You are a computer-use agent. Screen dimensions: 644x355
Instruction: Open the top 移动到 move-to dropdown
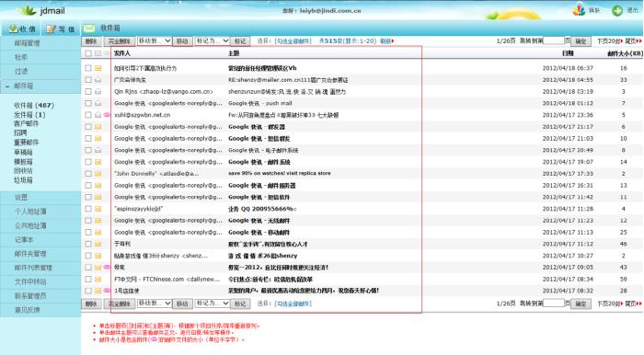(154, 41)
